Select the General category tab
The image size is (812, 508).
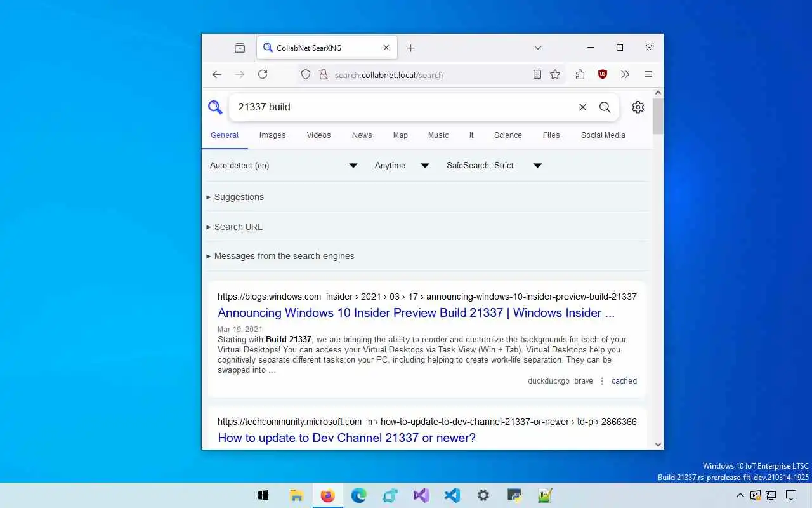point(225,135)
